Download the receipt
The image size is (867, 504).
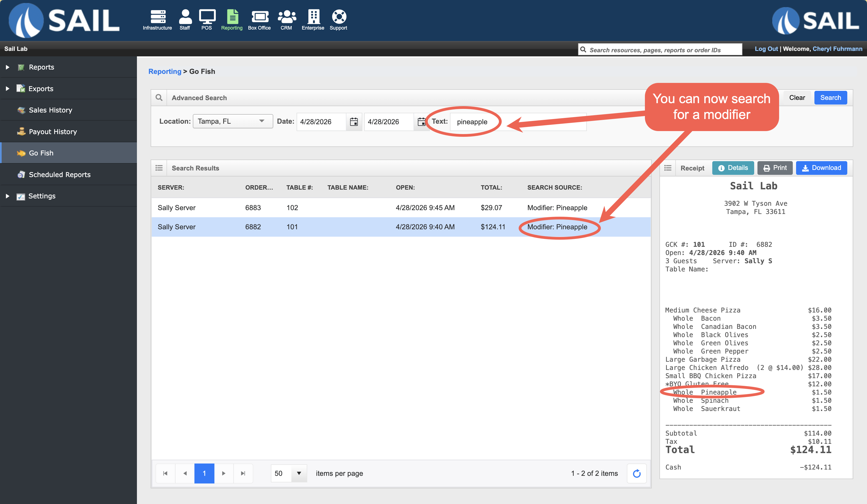(x=821, y=168)
